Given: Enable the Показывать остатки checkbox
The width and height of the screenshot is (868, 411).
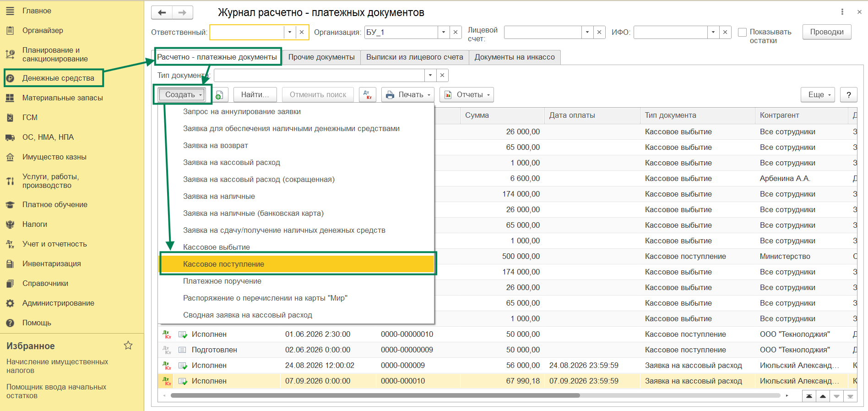Looking at the screenshot, I should 742,32.
